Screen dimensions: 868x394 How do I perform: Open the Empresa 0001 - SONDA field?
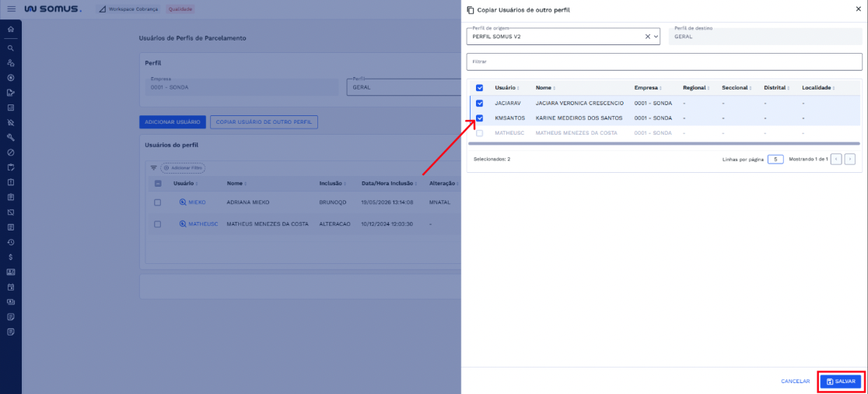click(x=241, y=87)
